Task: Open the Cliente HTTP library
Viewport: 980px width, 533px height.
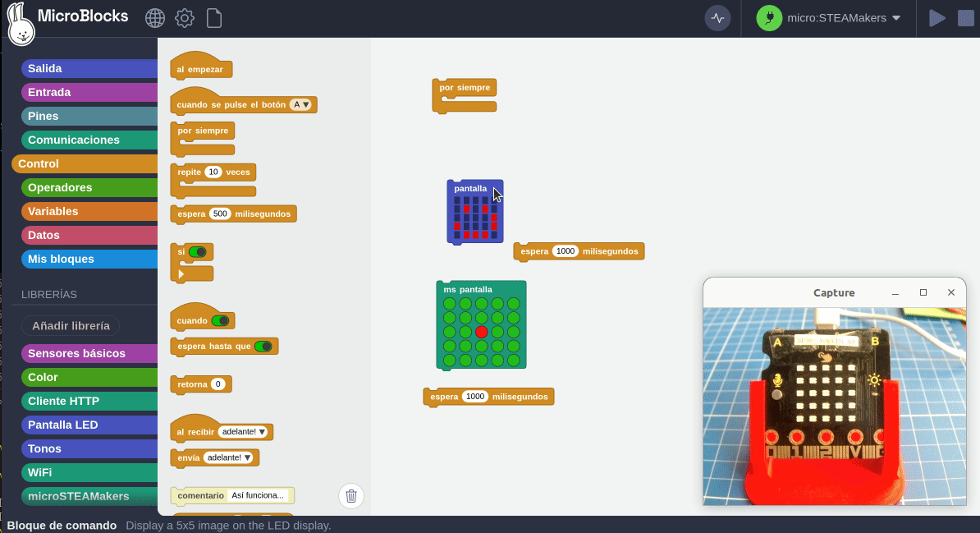Action: [89, 401]
